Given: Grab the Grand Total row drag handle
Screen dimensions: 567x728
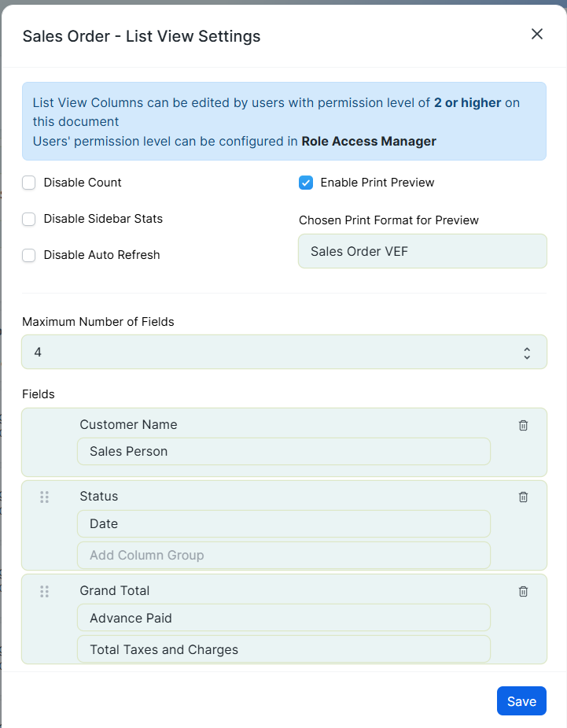Looking at the screenshot, I should coord(45,592).
